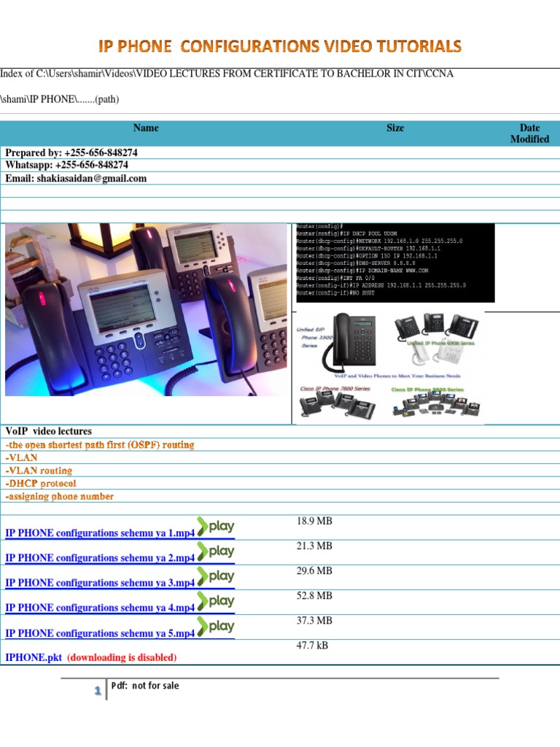Image resolution: width=560 pixels, height=747 pixels.
Task: Open IP PHONE configurations schemu ya 3.mp4 link
Action: 100,583
